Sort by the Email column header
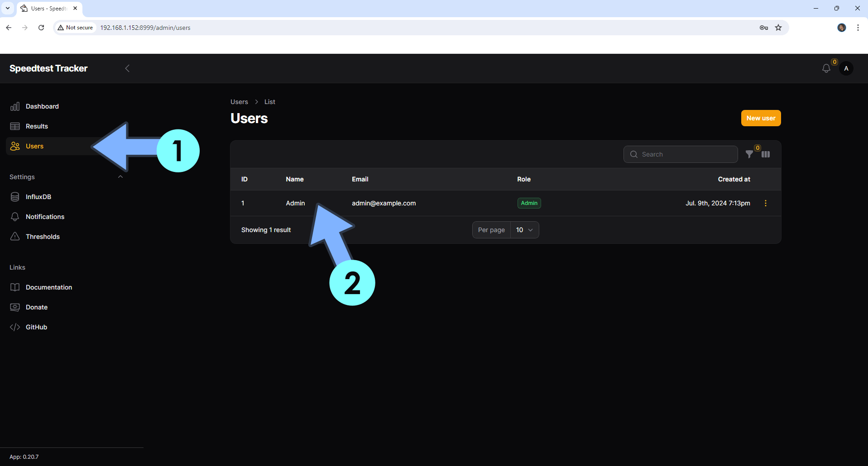Image resolution: width=868 pixels, height=466 pixels. tap(360, 179)
